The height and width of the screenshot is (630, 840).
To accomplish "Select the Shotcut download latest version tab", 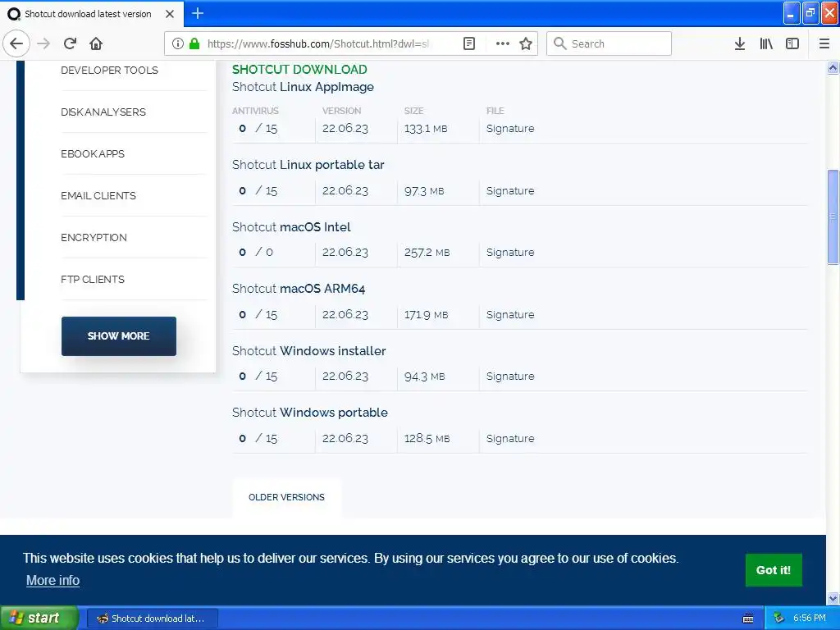I will click(88, 14).
